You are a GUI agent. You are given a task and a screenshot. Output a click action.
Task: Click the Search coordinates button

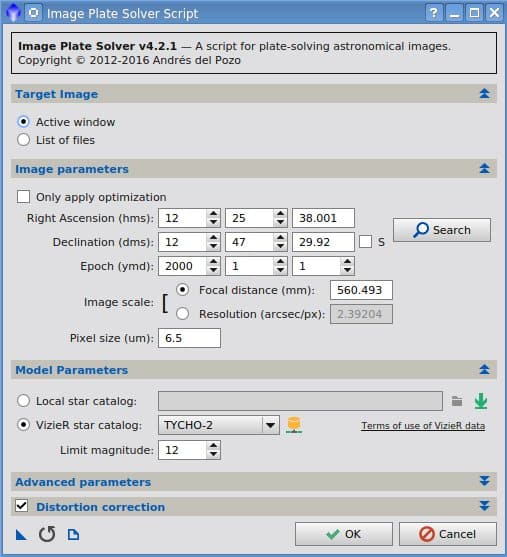[442, 230]
